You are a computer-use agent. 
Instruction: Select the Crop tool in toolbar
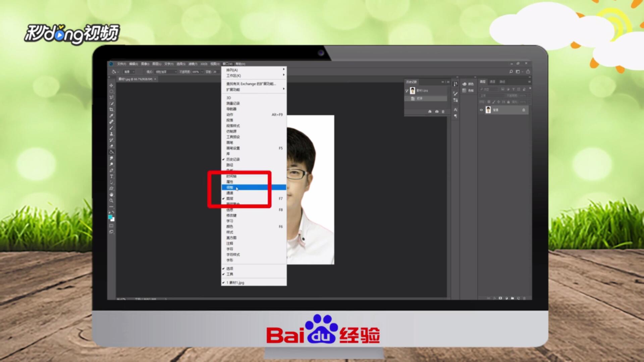111,110
